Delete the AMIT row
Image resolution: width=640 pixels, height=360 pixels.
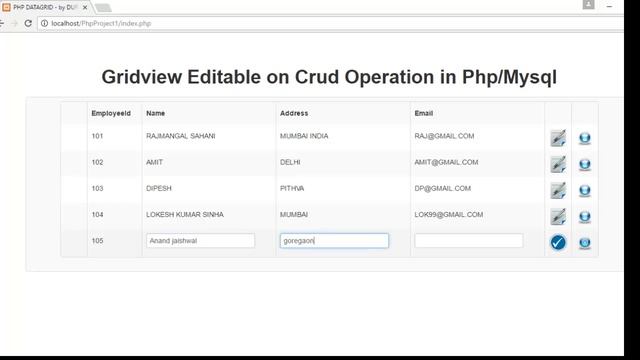click(584, 164)
